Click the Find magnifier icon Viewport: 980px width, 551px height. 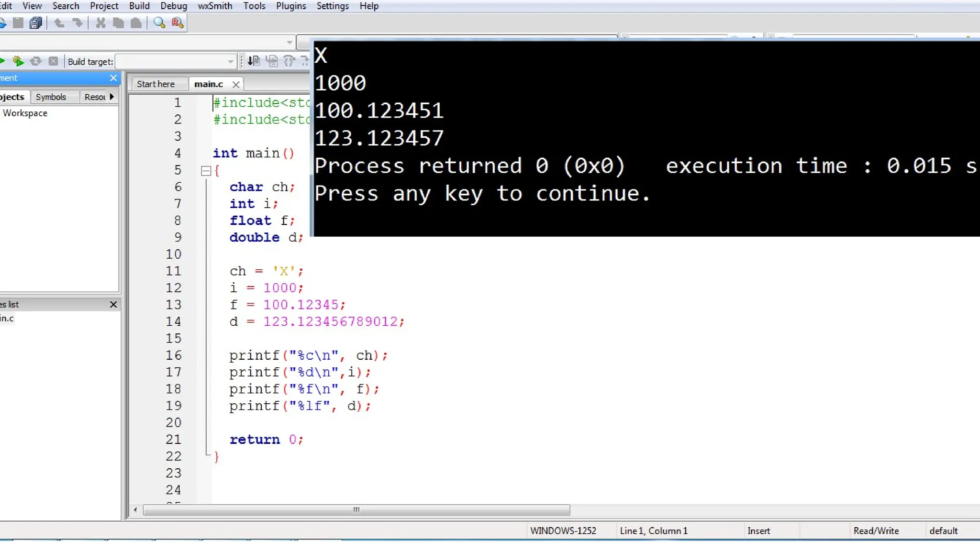point(159,23)
